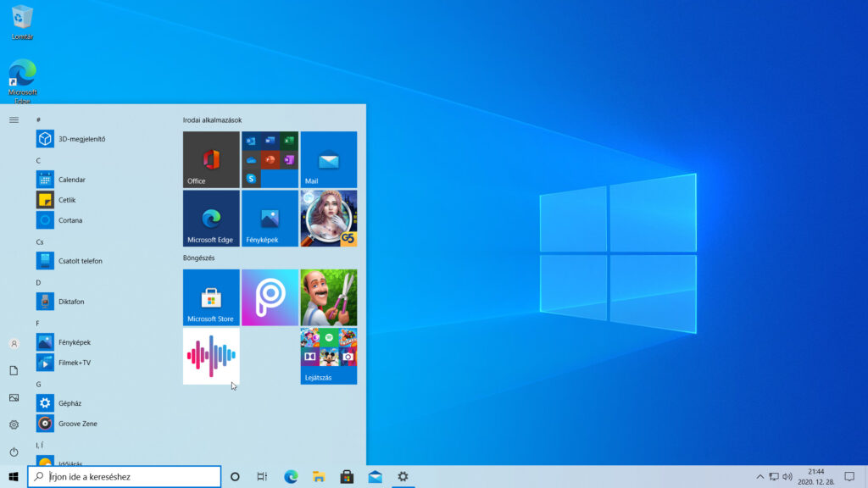Select the Lomtár recycle bin desktop icon
The image size is (868, 488).
coord(22,23)
